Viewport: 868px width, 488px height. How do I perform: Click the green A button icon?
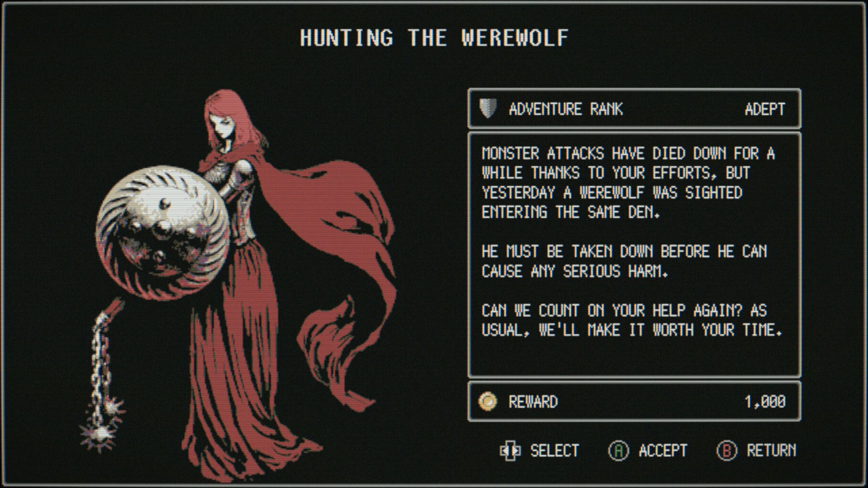pos(618,451)
